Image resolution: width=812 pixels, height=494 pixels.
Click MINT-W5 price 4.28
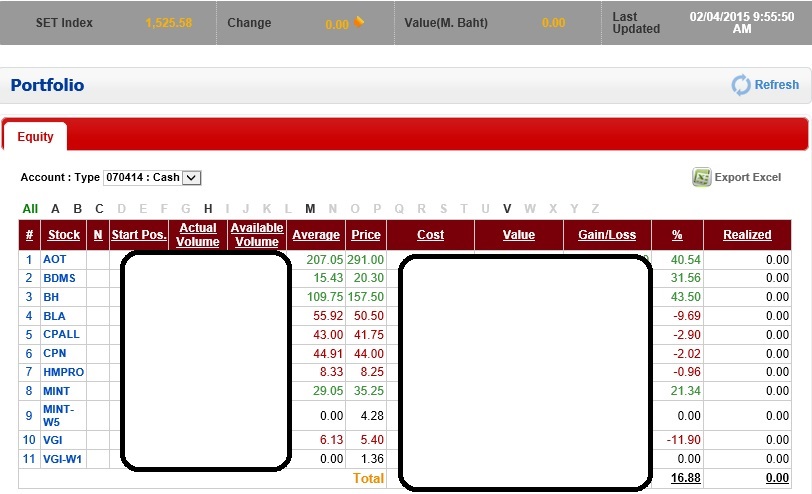point(372,416)
